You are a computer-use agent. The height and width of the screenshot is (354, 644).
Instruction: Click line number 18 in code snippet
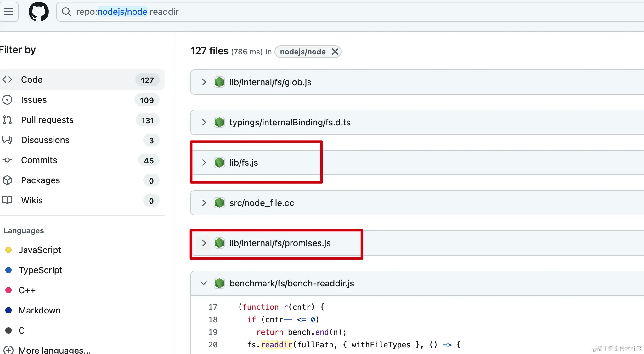[213, 319]
